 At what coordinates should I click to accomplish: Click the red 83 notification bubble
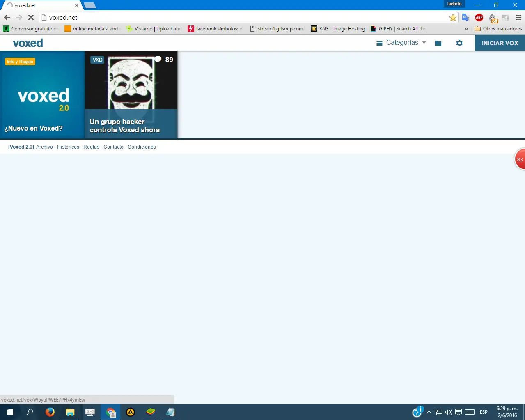pyautogui.click(x=520, y=159)
